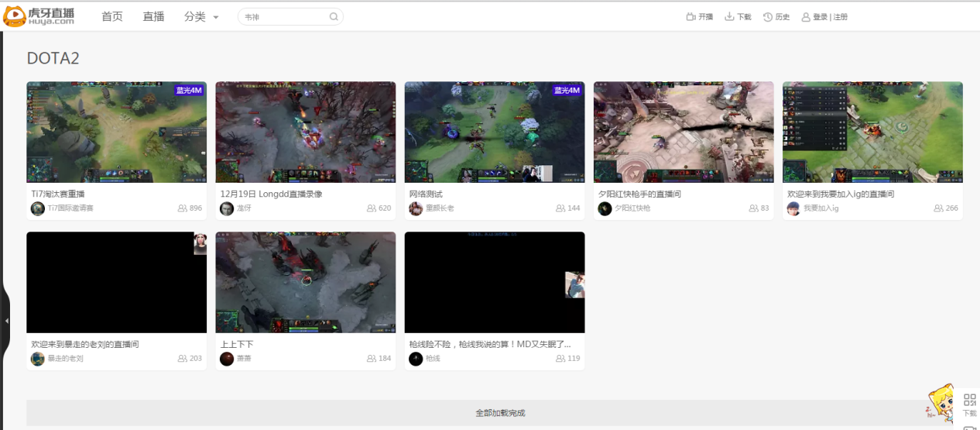
Task: Click viewer count 266
Action: 946,208
